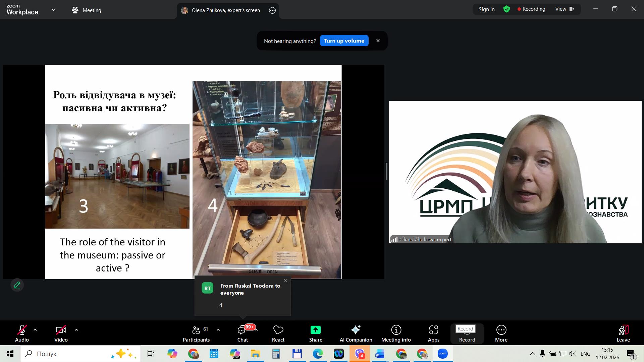Click the Turn up volume button
This screenshot has width=644, height=362.
click(344, 41)
